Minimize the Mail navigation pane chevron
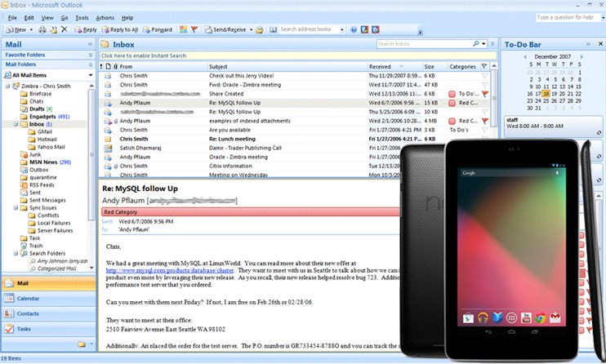 (x=90, y=44)
